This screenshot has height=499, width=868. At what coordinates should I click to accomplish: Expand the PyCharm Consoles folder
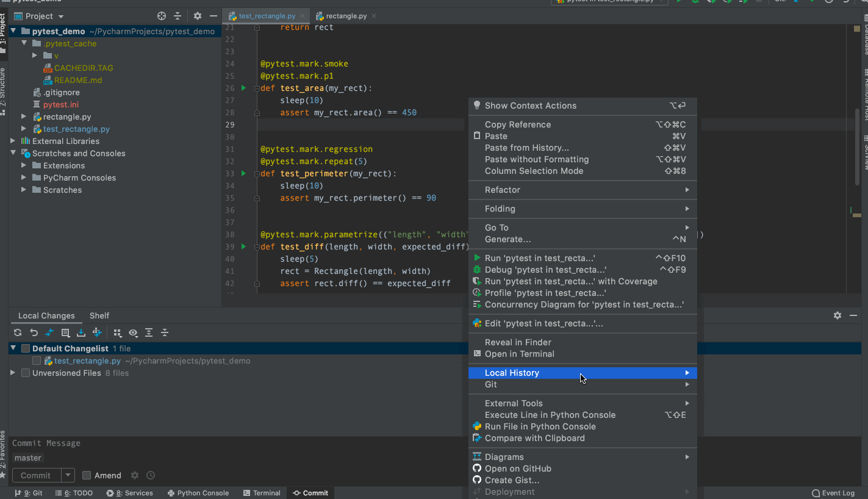click(24, 178)
